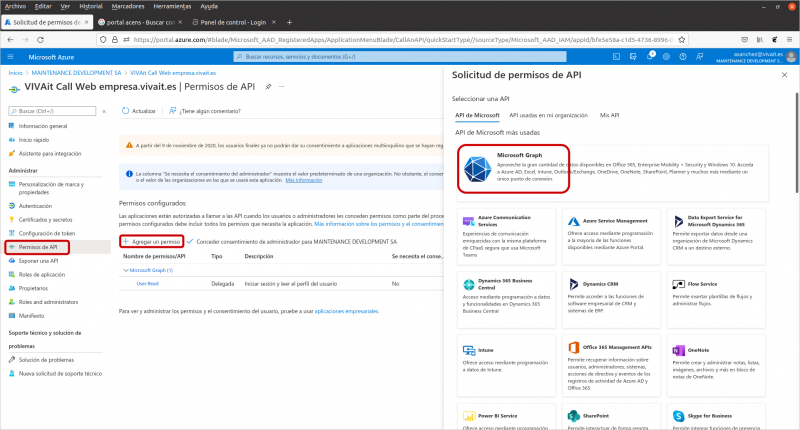Viewport: 800px width, 430px height.
Task: Select the Power BI Service card
Action: click(x=506, y=417)
